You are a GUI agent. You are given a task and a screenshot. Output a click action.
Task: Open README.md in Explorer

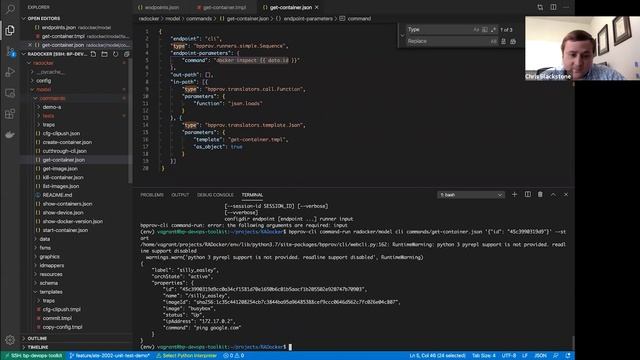pyautogui.click(x=57, y=195)
